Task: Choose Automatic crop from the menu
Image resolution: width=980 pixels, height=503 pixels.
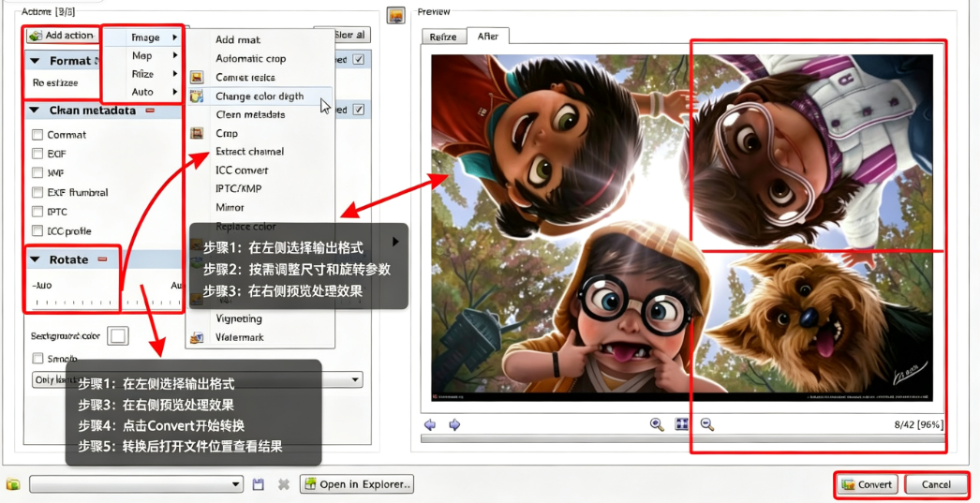Action: tap(251, 59)
